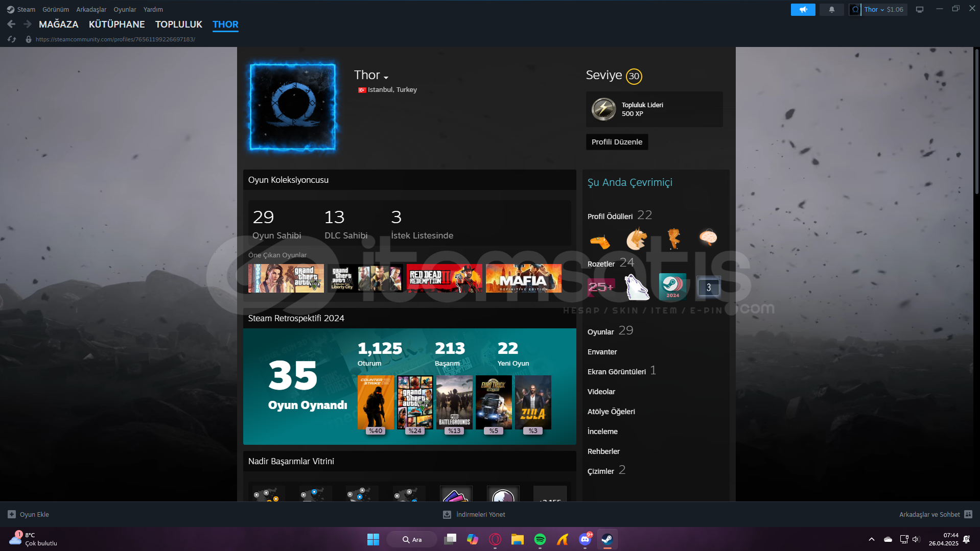Open the Profil Ödülleri link
980x551 pixels.
tap(610, 217)
